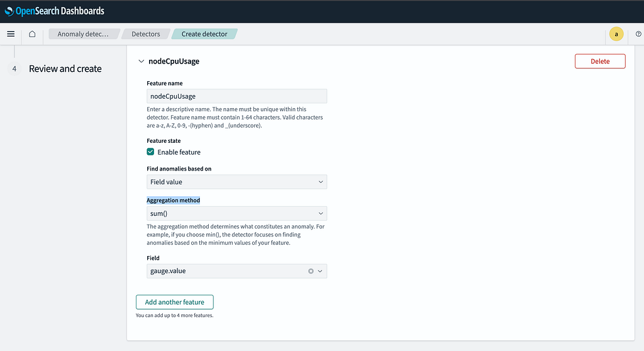This screenshot has height=351, width=644.
Task: Go to the Detectors breadcrumb
Action: [146, 34]
